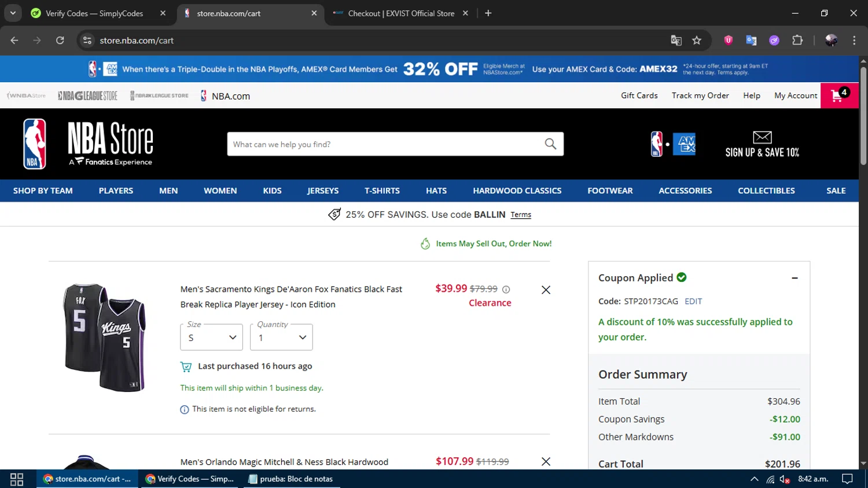
Task: Click the price info icon next to $79.99
Action: click(x=506, y=289)
